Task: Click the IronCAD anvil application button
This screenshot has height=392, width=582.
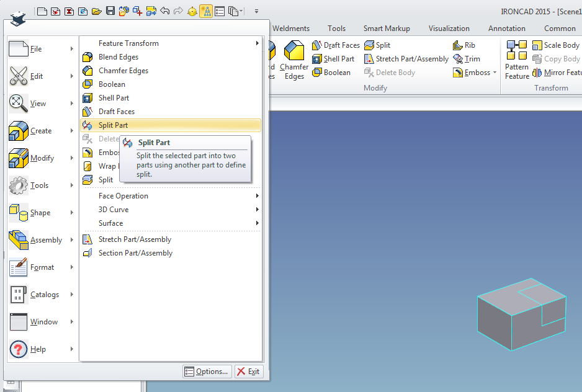Action: (17, 19)
